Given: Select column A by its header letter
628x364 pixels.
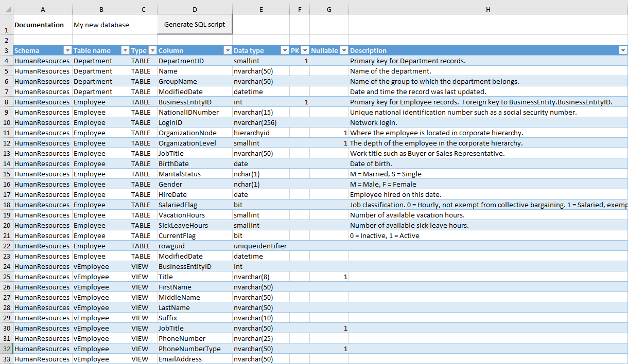Looking at the screenshot, I should point(43,9).
